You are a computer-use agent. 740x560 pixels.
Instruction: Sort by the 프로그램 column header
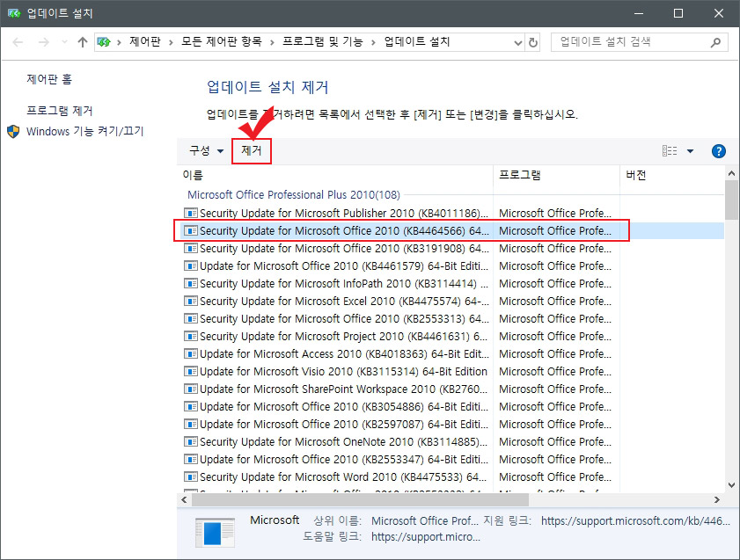pyautogui.click(x=556, y=175)
